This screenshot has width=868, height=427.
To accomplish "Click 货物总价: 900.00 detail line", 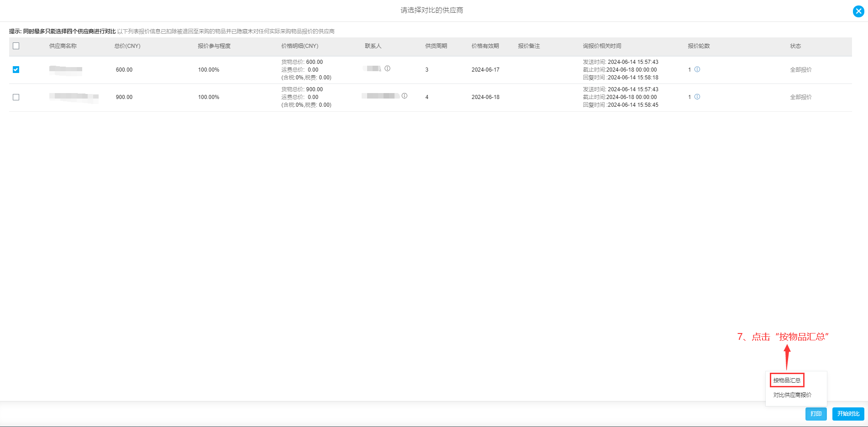I will (302, 89).
